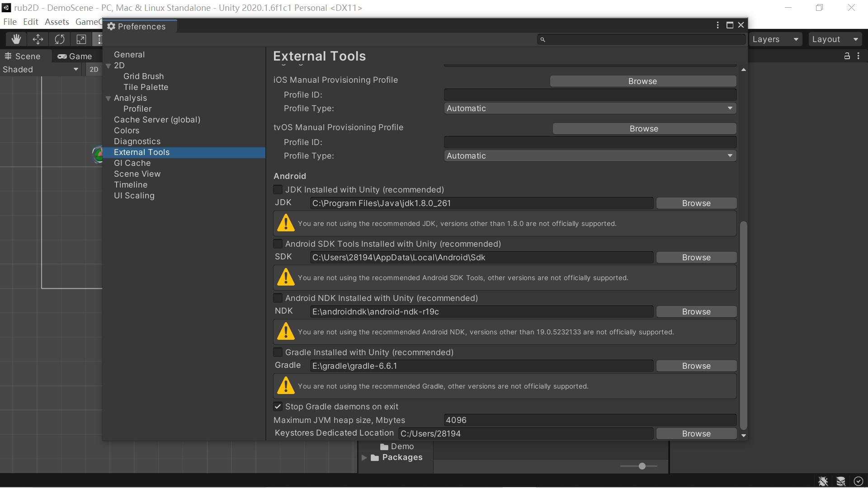Click the scroll-down arrow in Preferences

point(744,436)
